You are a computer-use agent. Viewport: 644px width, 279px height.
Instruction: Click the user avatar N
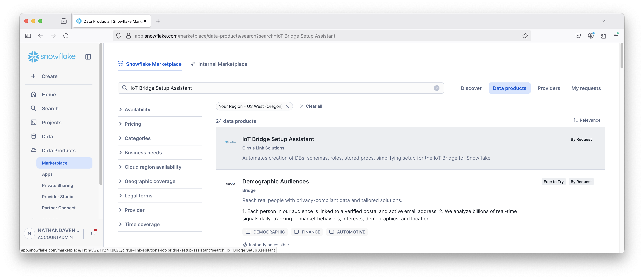[29, 233]
